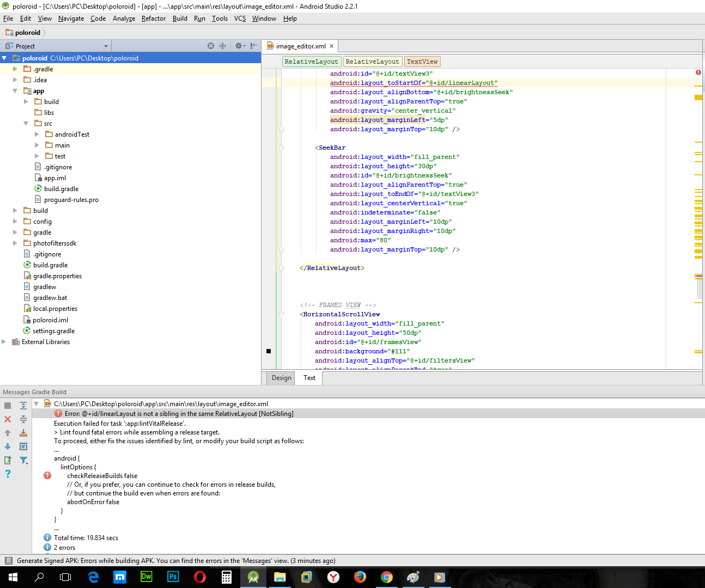Image resolution: width=705 pixels, height=588 pixels.
Task: Hide the Project tool window
Action: 253,46
